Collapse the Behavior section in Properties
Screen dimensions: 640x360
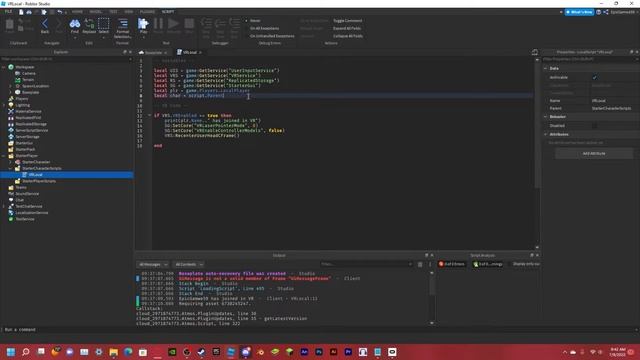tap(546, 117)
